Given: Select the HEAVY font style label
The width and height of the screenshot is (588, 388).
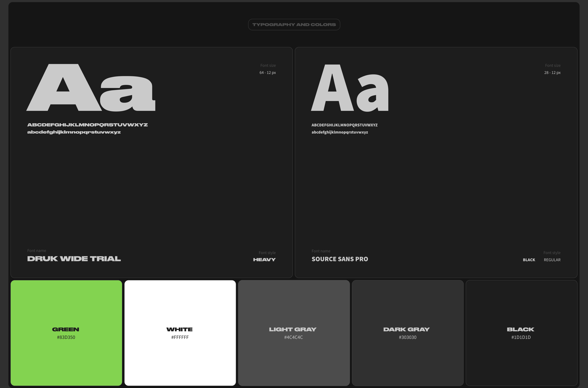Looking at the screenshot, I should (x=264, y=260).
